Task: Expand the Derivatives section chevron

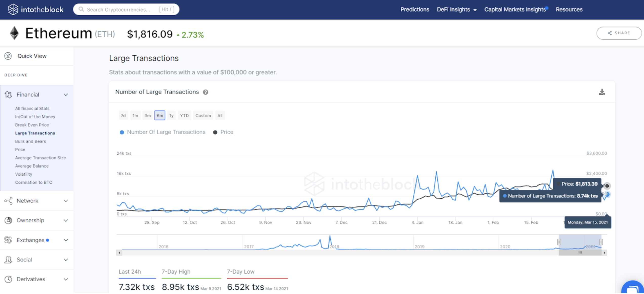Action: click(x=66, y=280)
